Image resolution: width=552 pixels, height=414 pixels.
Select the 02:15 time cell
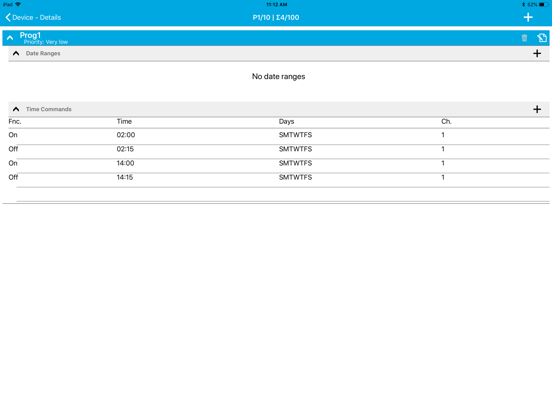click(125, 149)
